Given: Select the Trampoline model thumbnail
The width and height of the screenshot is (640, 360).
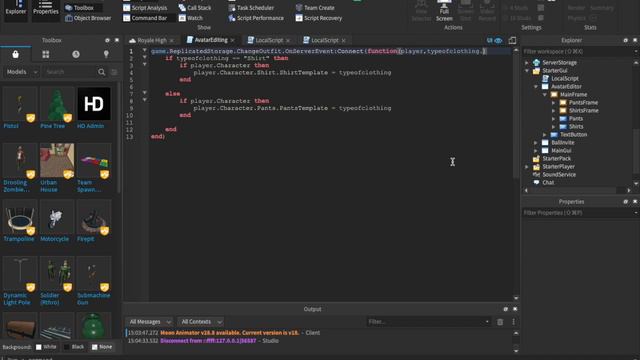Looking at the screenshot, I should pyautogui.click(x=20, y=217).
